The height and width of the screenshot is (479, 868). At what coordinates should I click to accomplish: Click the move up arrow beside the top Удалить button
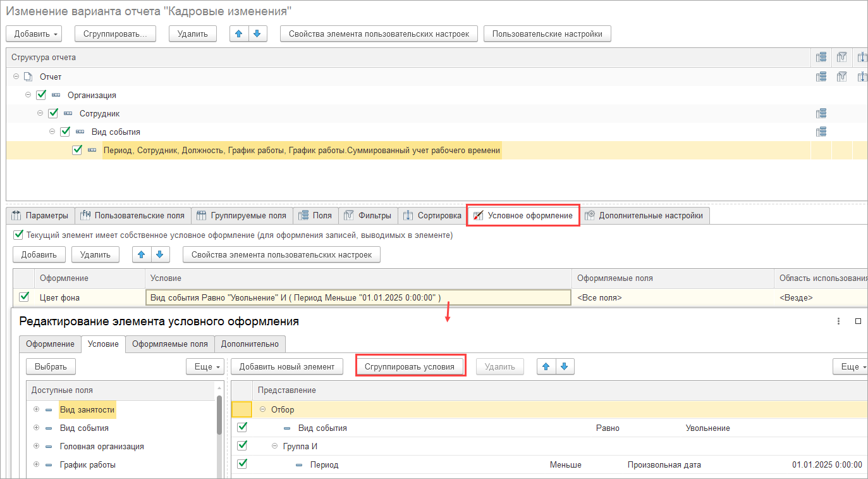click(x=239, y=34)
